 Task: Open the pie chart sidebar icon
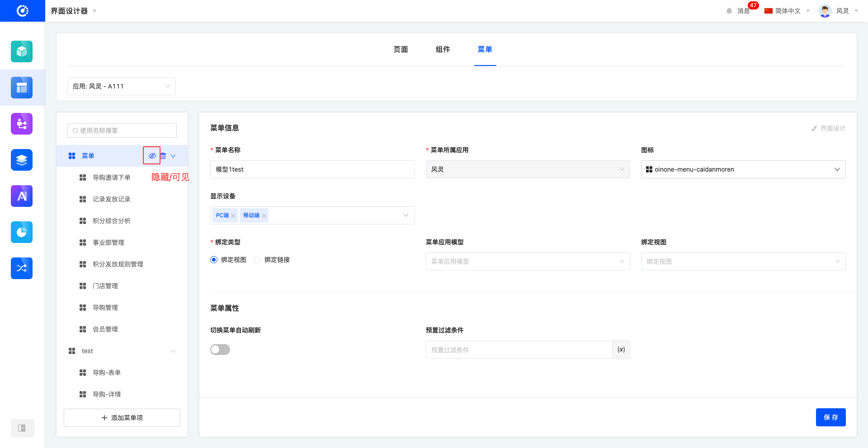[x=22, y=232]
